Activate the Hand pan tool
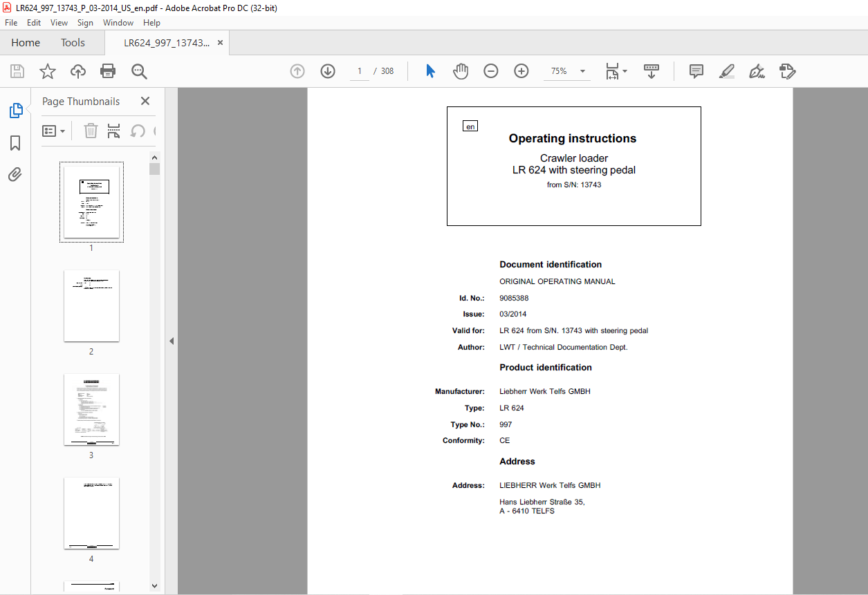868x595 pixels. 461,71
